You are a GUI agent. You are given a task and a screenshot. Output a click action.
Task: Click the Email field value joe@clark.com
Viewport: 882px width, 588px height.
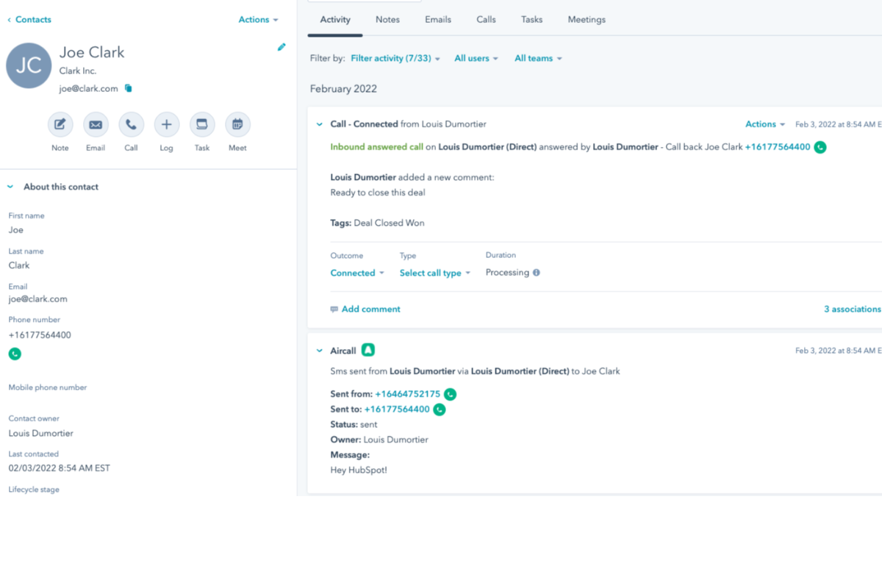pos(38,299)
